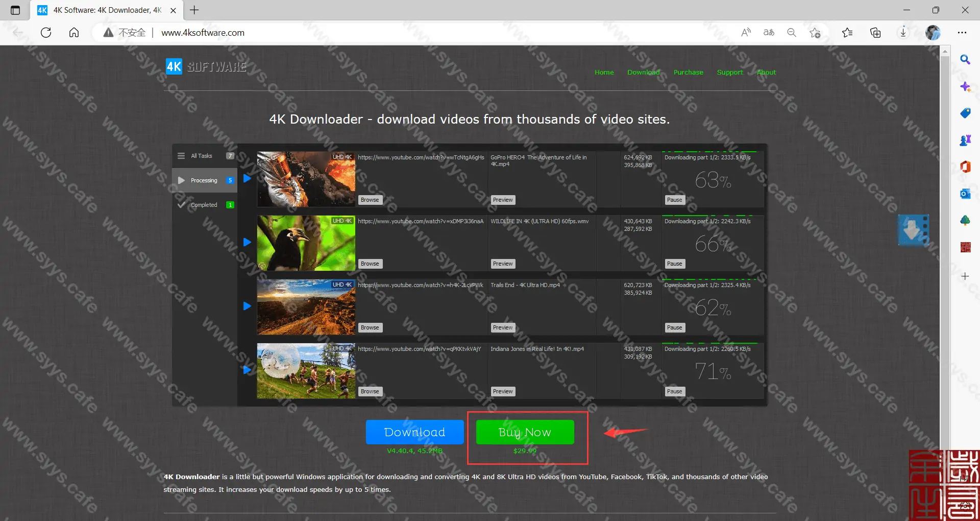Click the zoom out magnifier in address bar
Image resolution: width=980 pixels, height=521 pixels.
792,33
